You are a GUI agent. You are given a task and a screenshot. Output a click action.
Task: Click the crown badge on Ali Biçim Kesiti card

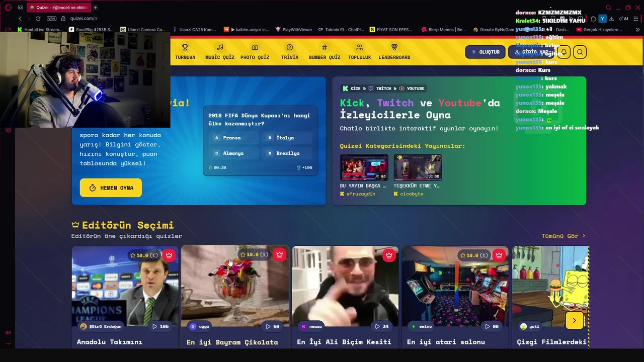(389, 255)
